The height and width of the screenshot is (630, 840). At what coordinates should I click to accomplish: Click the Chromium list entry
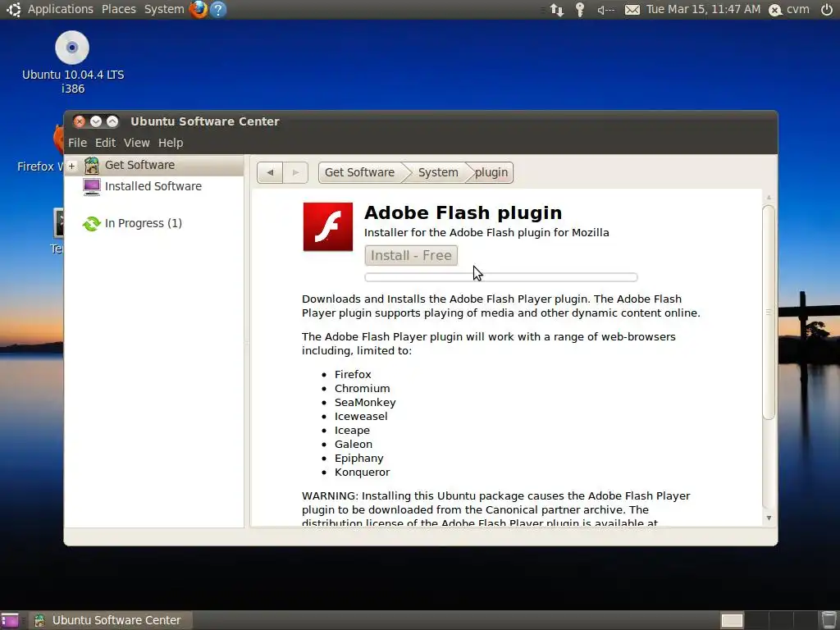362,388
